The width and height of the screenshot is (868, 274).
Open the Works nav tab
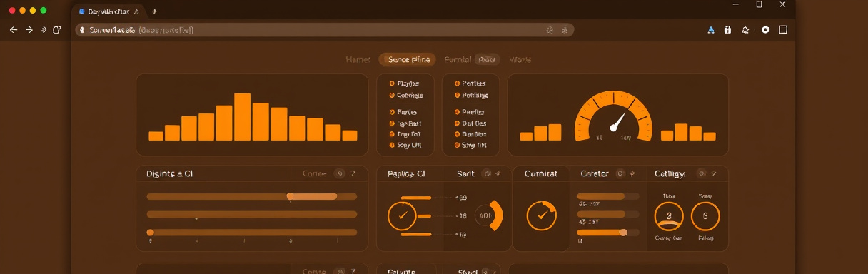(x=520, y=60)
